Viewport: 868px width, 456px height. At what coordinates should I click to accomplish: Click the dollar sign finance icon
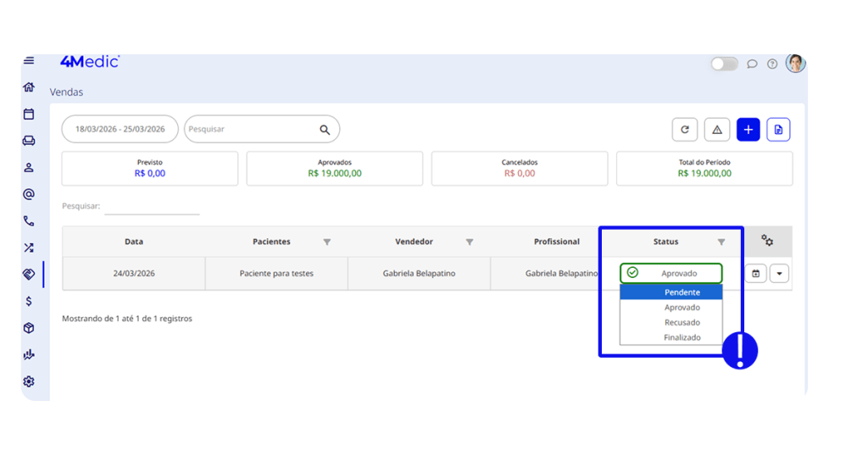[x=29, y=301]
